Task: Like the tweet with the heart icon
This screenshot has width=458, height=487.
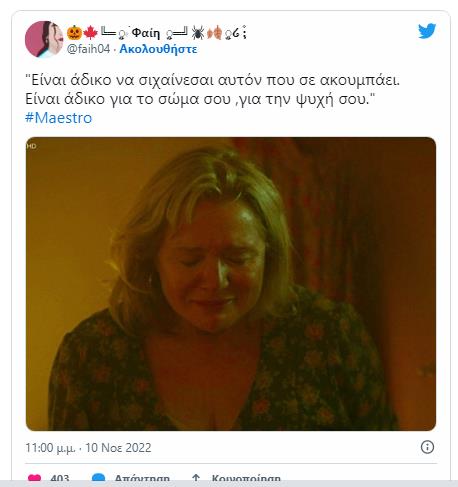Action: click(35, 478)
